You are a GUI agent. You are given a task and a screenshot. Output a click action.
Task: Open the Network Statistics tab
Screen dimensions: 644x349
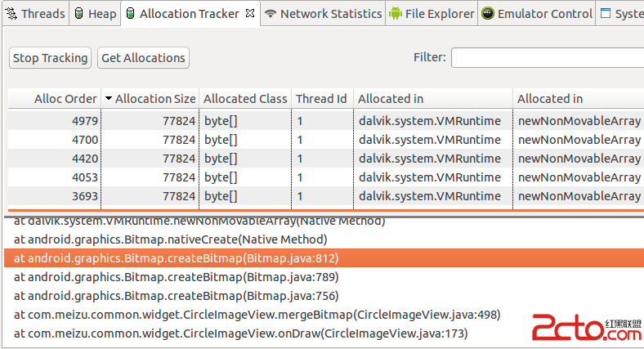324,14
